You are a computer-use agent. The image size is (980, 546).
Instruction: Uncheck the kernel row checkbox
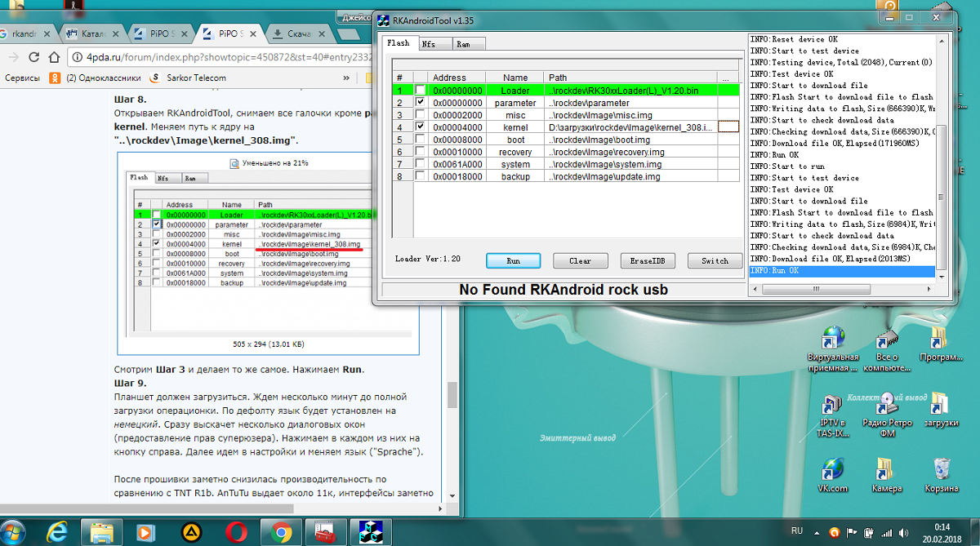pos(420,127)
